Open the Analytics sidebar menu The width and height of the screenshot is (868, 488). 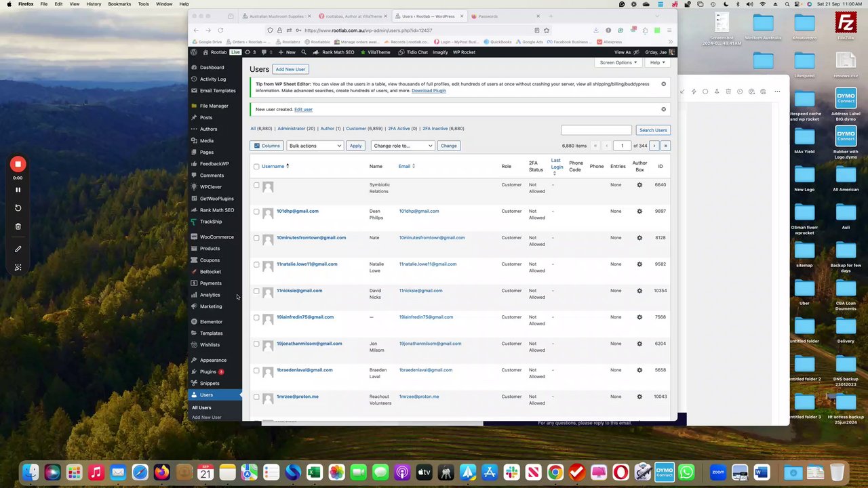210,295
